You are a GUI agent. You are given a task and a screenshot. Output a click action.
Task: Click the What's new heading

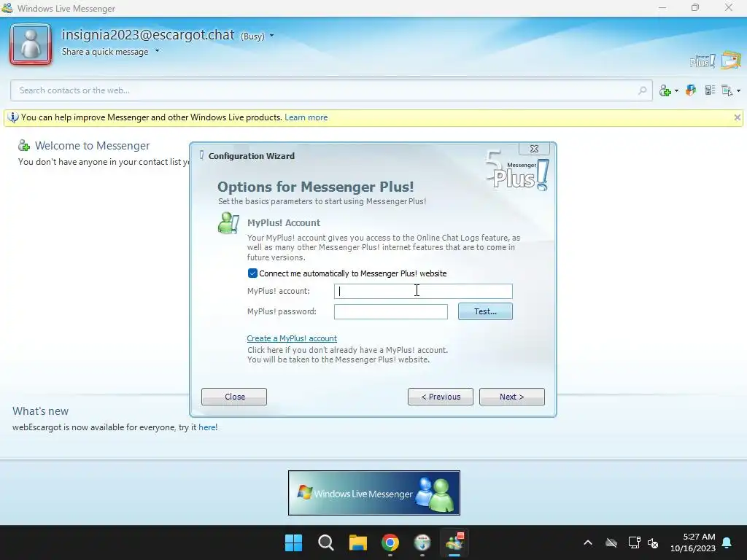point(41,411)
